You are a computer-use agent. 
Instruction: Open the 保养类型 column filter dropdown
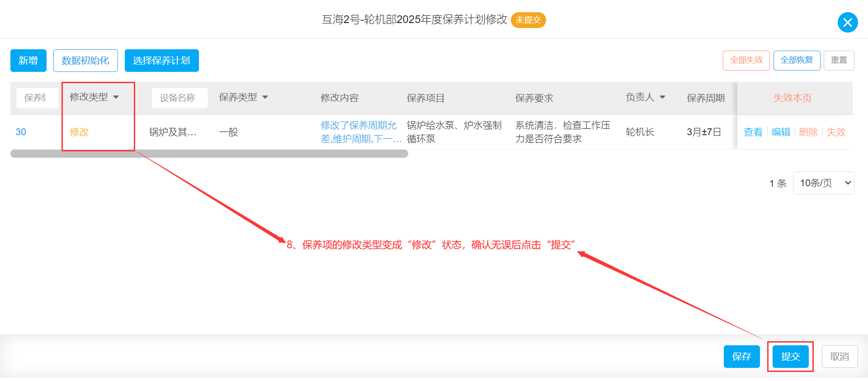[x=265, y=97]
